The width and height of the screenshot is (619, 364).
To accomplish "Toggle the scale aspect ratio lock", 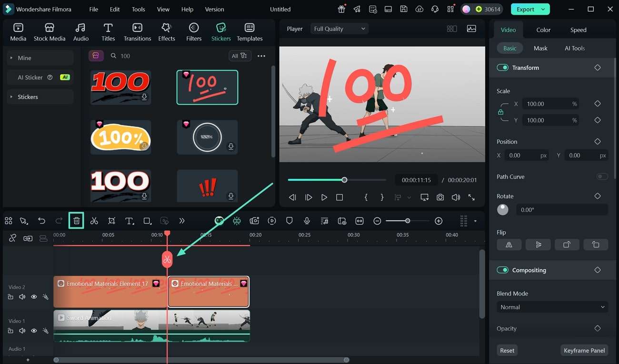I will click(500, 112).
